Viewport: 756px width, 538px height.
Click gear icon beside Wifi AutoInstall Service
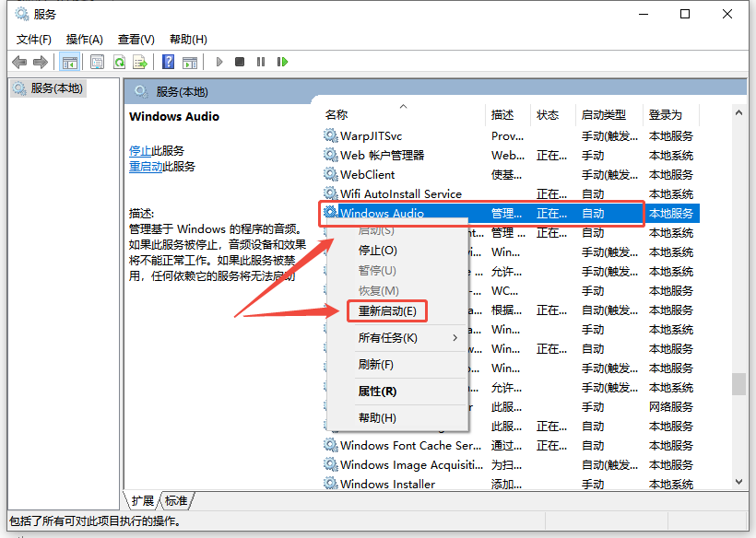point(330,193)
